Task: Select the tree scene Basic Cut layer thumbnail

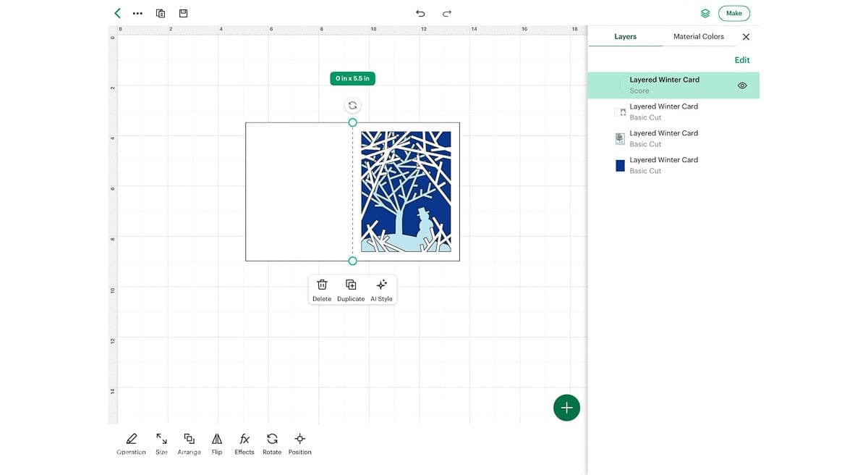Action: [620, 139]
